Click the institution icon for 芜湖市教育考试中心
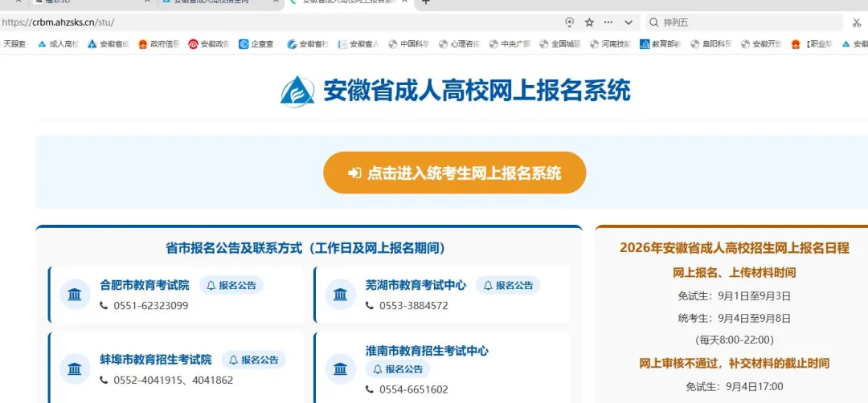868x403 pixels. pos(340,295)
